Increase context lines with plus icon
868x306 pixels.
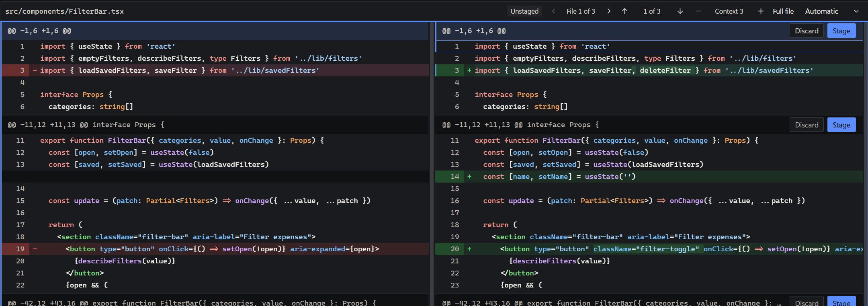[x=761, y=11]
